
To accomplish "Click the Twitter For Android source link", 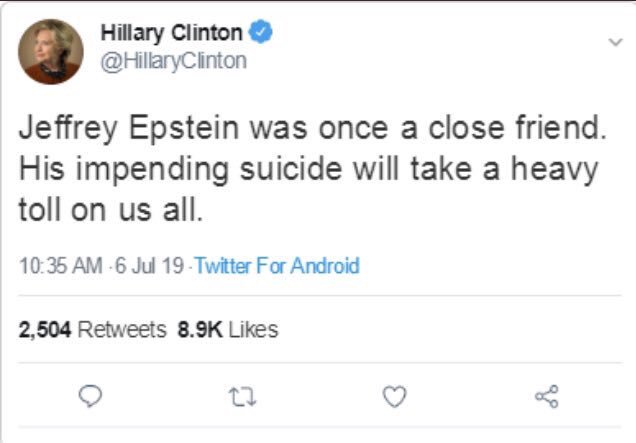I will [x=276, y=266].
